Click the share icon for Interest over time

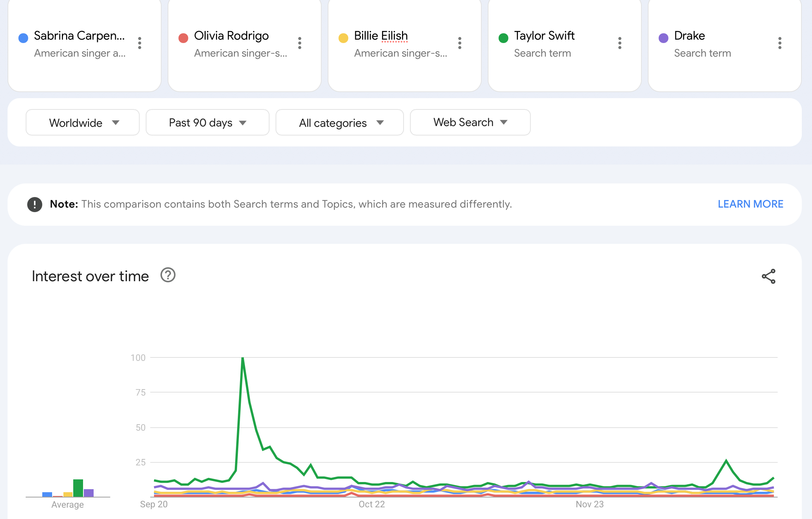click(x=769, y=276)
